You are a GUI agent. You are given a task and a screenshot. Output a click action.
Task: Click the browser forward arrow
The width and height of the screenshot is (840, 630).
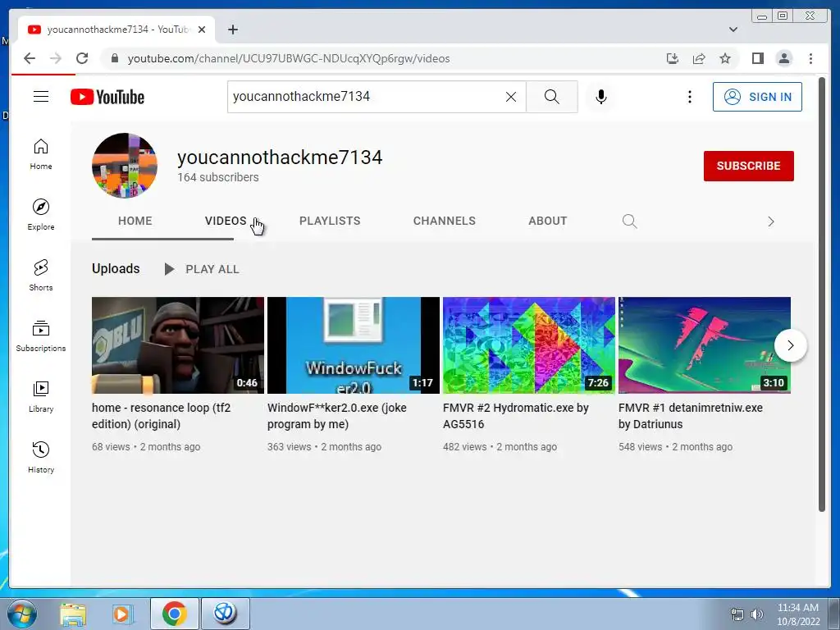pos(56,58)
